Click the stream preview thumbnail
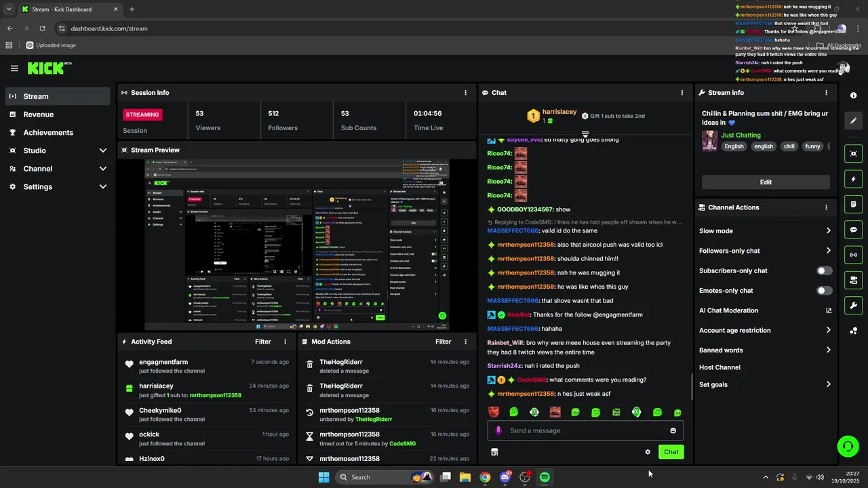This screenshot has height=488, width=868. click(x=297, y=245)
